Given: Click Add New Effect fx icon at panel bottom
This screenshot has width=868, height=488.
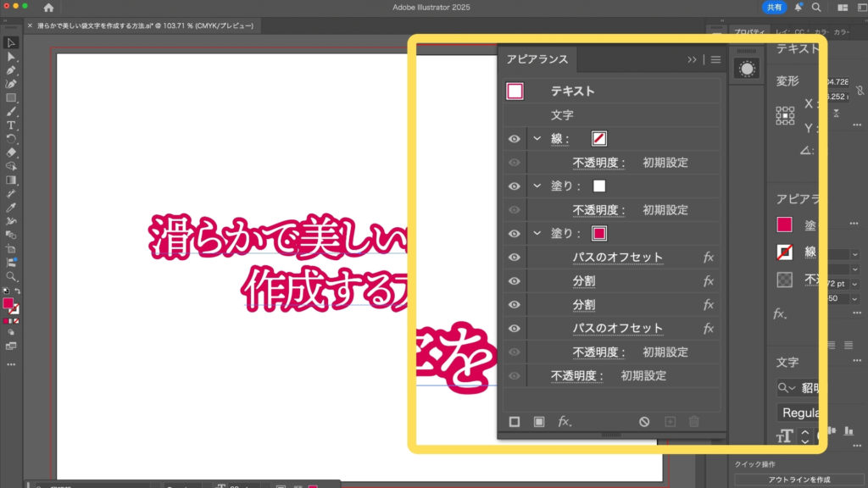Looking at the screenshot, I should pyautogui.click(x=564, y=421).
